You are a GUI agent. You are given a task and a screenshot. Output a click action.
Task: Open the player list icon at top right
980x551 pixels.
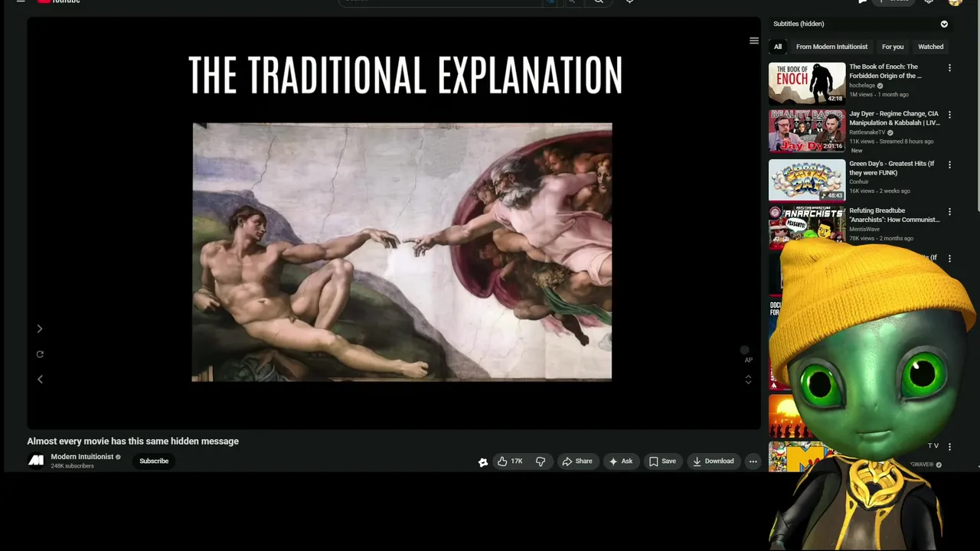point(753,41)
